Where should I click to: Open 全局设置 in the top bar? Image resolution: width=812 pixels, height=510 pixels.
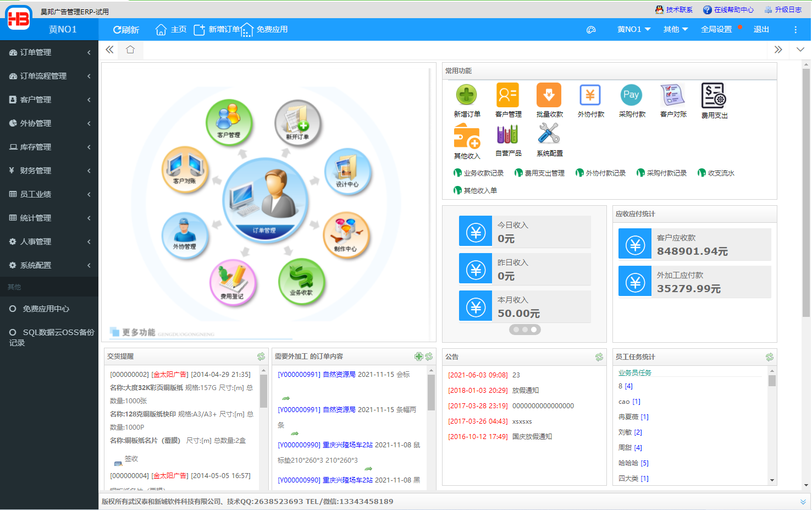pyautogui.click(x=716, y=30)
